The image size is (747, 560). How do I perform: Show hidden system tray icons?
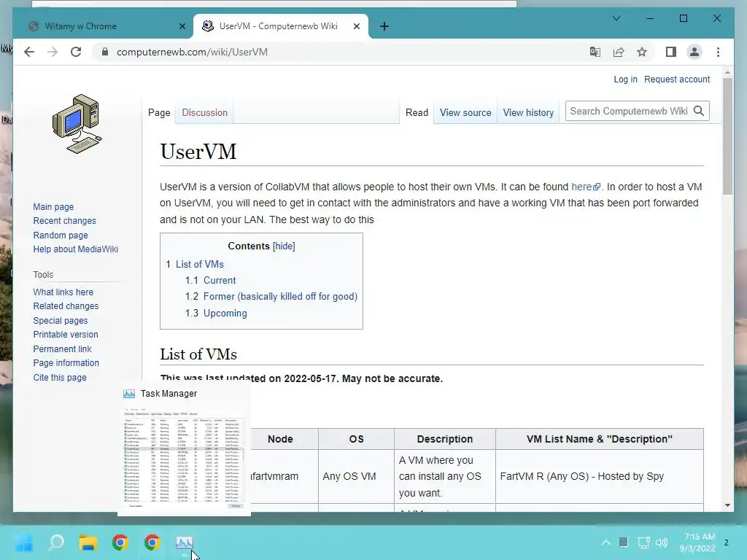pyautogui.click(x=606, y=542)
